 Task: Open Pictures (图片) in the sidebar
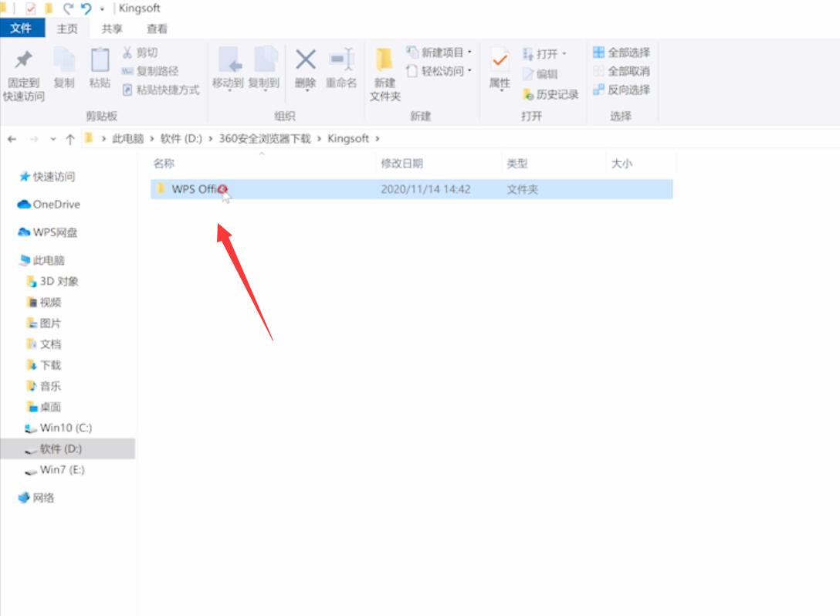[44, 323]
